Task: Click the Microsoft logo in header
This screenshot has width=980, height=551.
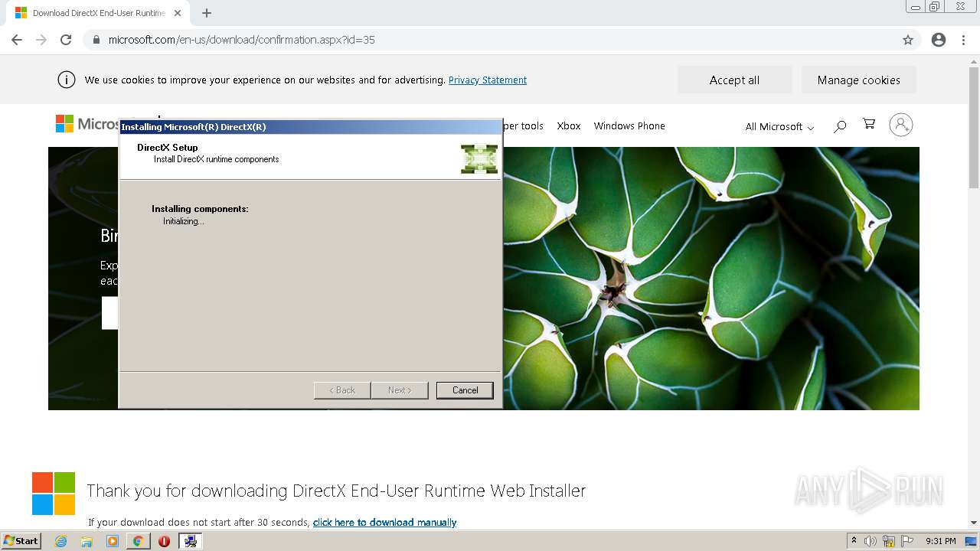Action: pyautogui.click(x=86, y=124)
